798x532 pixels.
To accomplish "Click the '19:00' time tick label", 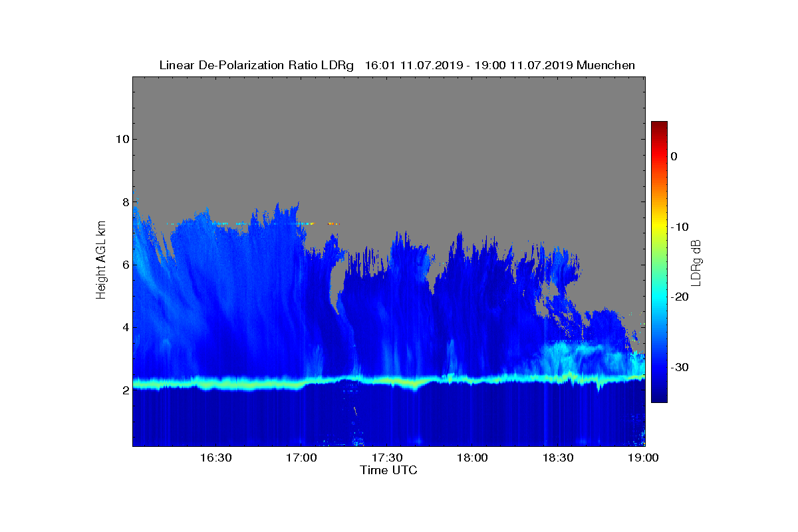I will [644, 458].
